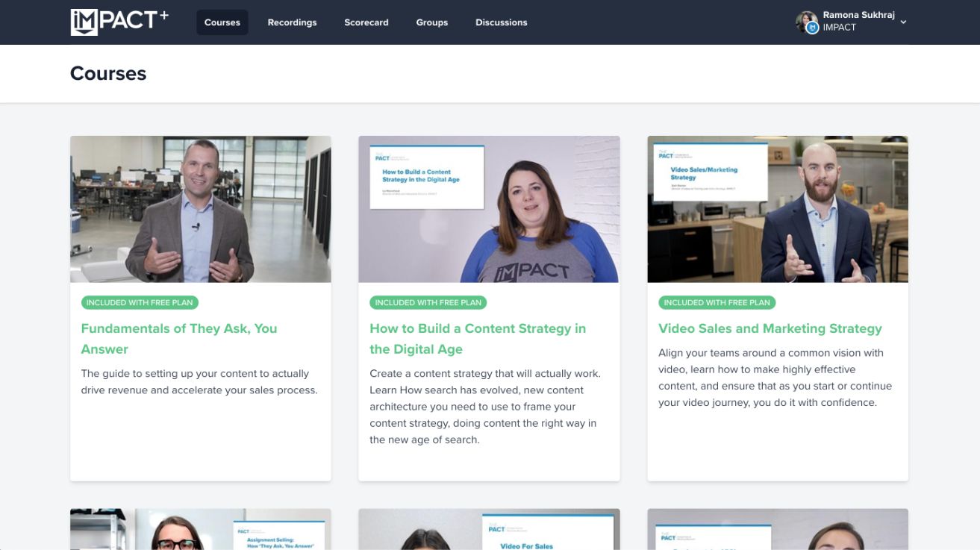The height and width of the screenshot is (550, 980).
Task: Click the IMPACT+ logo
Action: click(x=119, y=22)
